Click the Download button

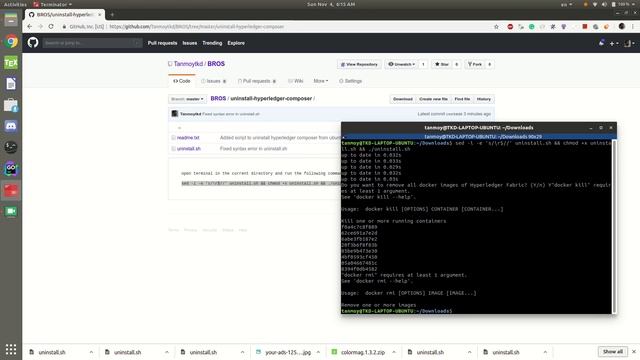tap(403, 99)
